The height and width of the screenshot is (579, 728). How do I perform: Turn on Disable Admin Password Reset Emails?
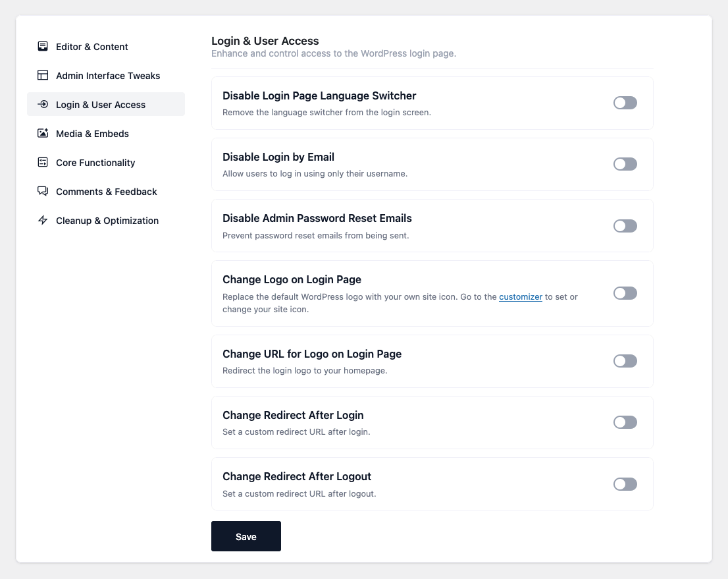(625, 226)
